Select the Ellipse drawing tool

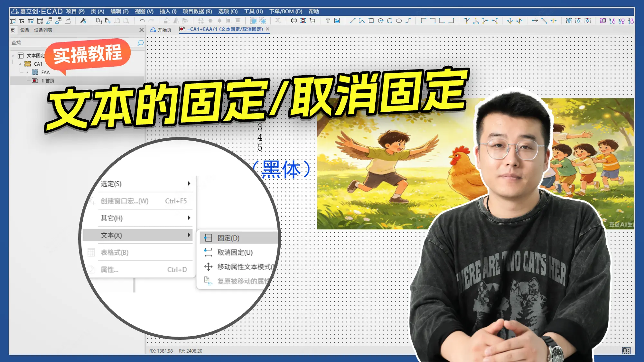[x=399, y=21]
